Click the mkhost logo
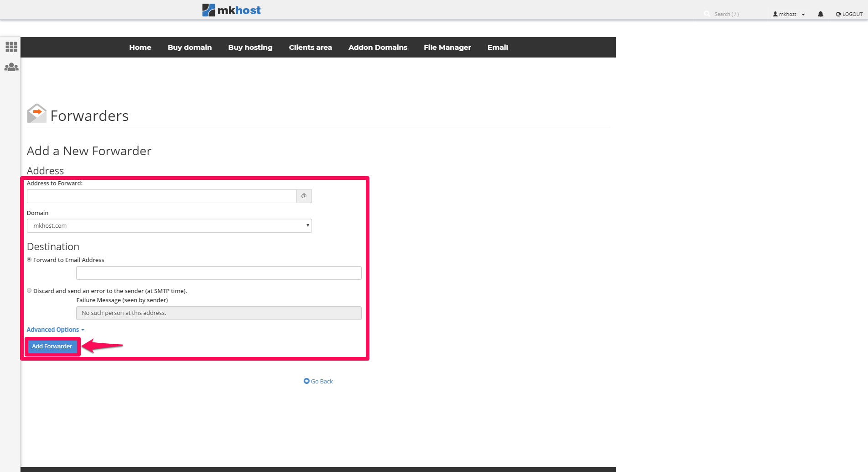 pos(231,10)
